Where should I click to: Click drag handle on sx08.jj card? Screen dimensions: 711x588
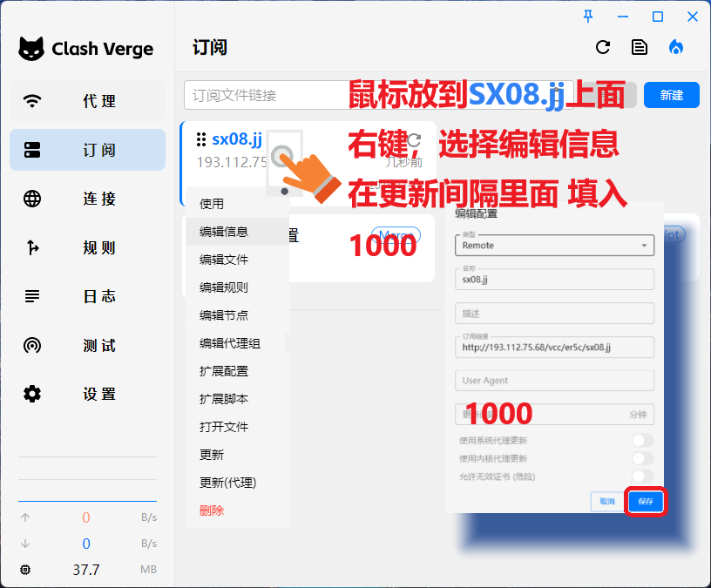point(201,139)
